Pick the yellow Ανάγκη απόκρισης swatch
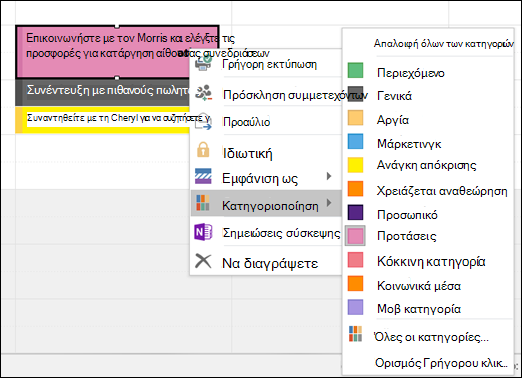The image size is (522, 378). click(355, 165)
